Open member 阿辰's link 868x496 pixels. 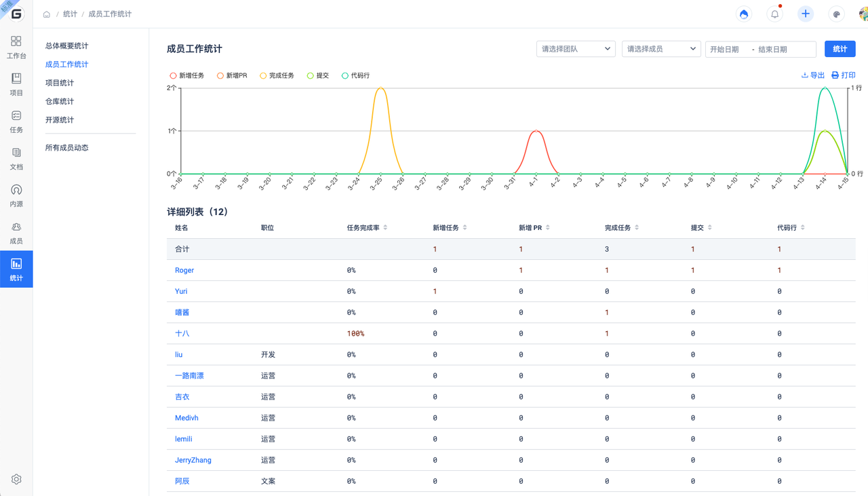[182, 481]
